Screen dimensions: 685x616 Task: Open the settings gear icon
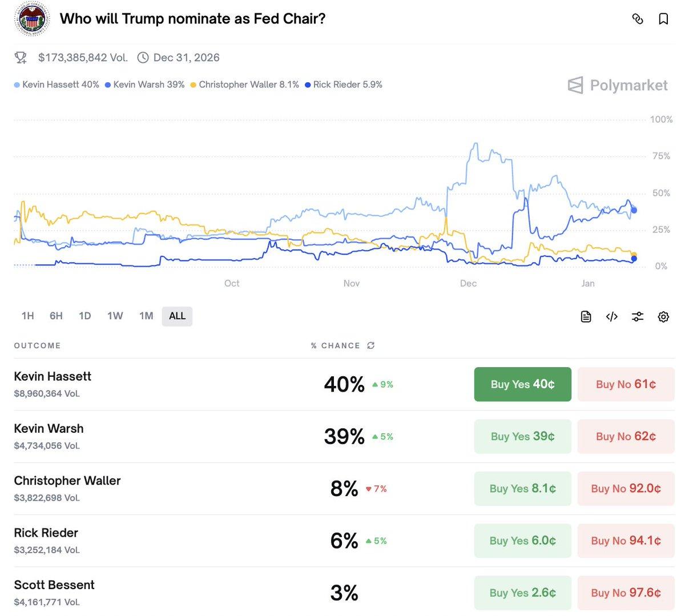[x=663, y=316]
